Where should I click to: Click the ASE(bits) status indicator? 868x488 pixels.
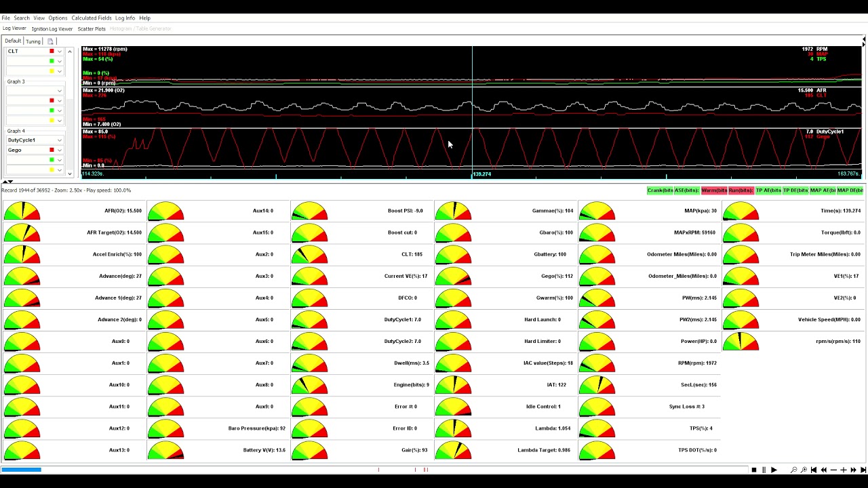tap(687, 190)
